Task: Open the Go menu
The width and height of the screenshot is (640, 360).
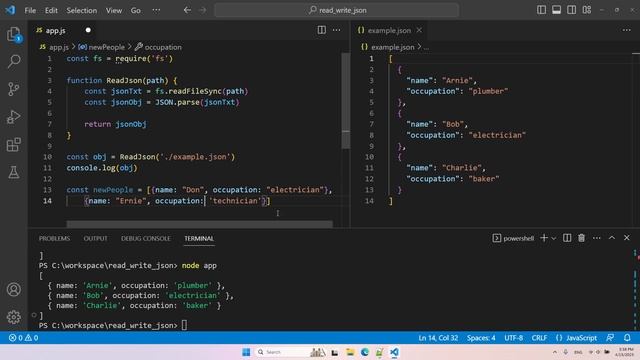Action: (136, 10)
